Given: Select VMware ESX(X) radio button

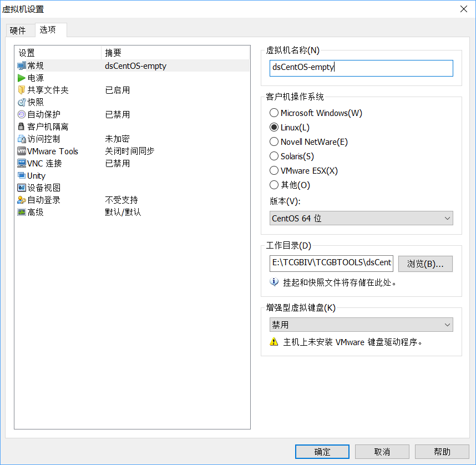Looking at the screenshot, I should pyautogui.click(x=274, y=170).
